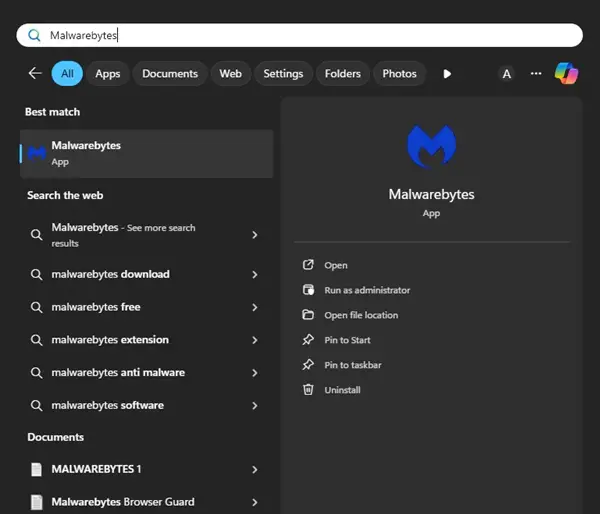600x514 pixels.
Task: Click the magnifier icon beside malwarebytes download
Action: click(x=36, y=274)
